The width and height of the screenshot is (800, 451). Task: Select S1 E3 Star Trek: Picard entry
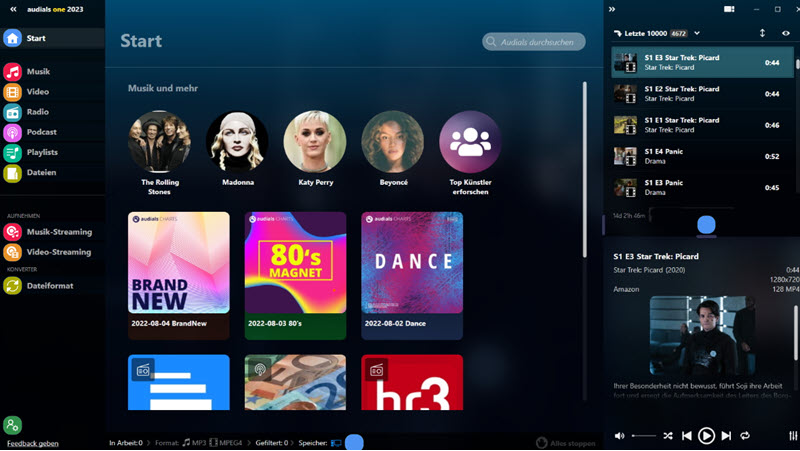tap(703, 62)
